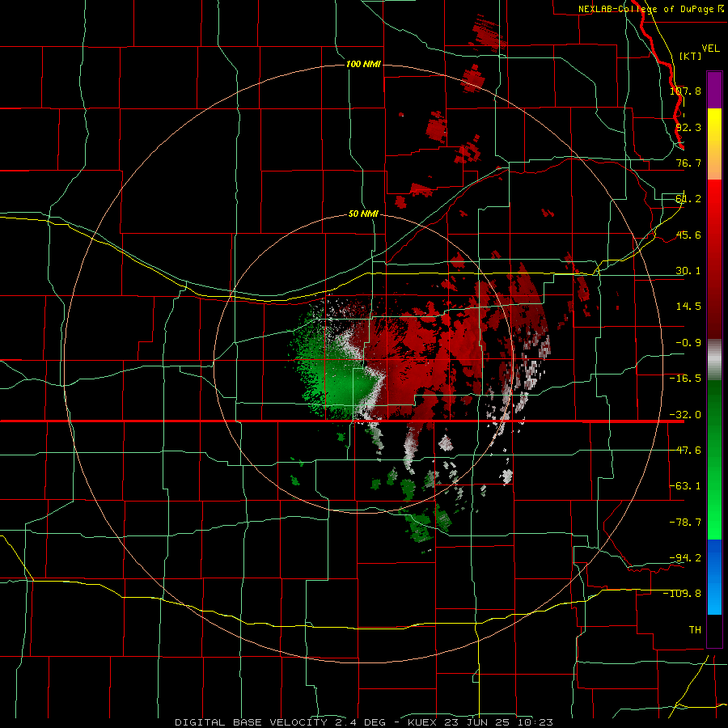Click the TH threshold label in legend
Image resolution: width=728 pixels, height=728 pixels.
[x=695, y=630]
